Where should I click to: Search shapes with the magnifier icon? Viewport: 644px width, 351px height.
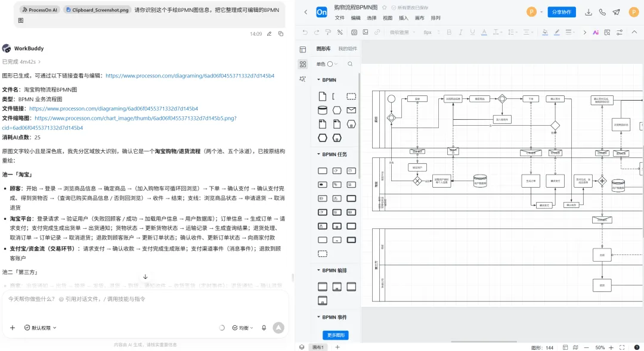pos(350,64)
